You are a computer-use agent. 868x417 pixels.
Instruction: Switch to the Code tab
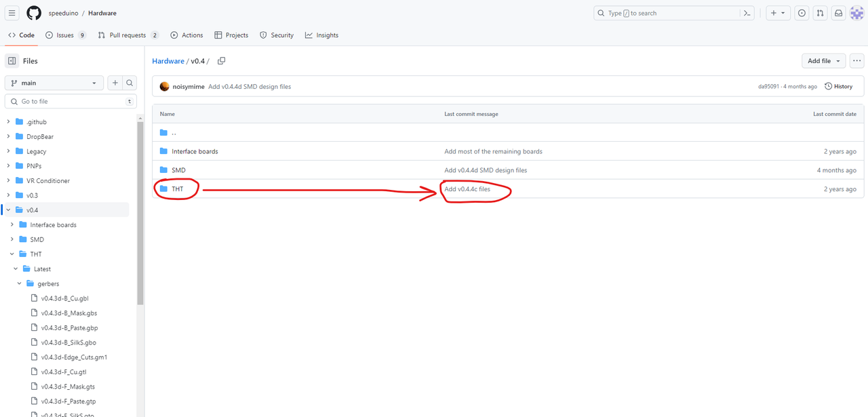(22, 35)
